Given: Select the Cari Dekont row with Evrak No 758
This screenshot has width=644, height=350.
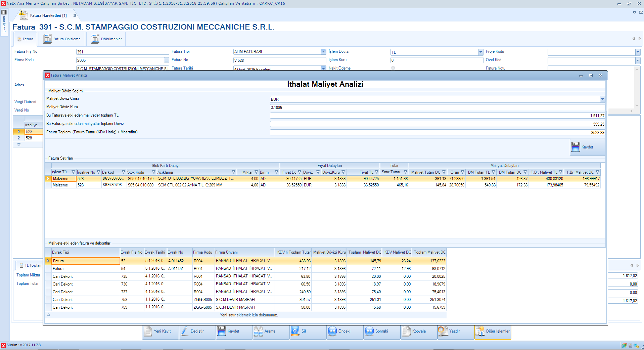Looking at the screenshot, I should [x=124, y=300].
